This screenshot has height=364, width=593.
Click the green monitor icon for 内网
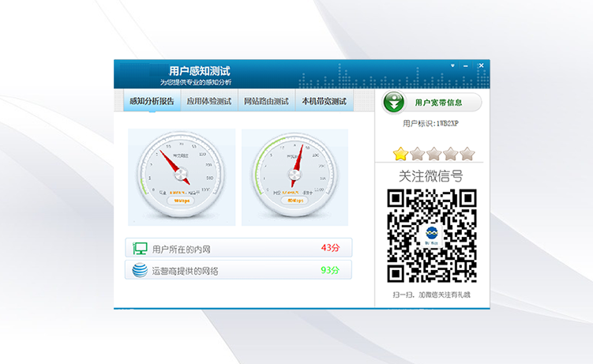click(x=140, y=249)
